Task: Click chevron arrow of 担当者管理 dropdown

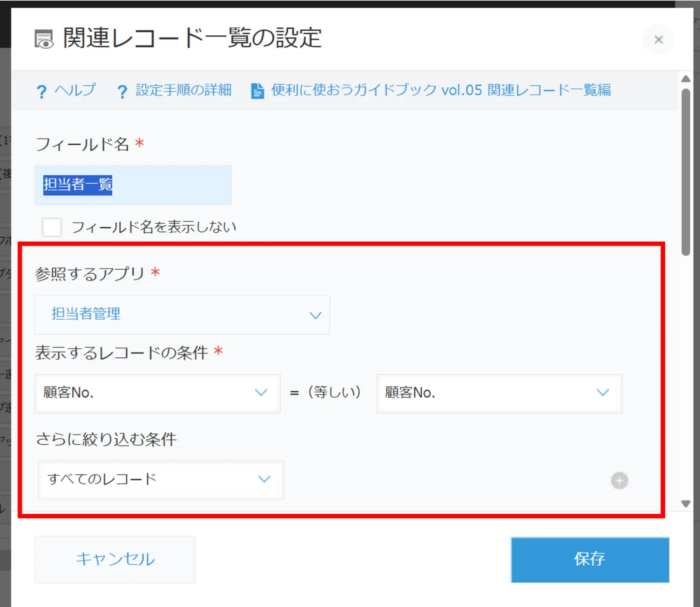Action: 315,315
